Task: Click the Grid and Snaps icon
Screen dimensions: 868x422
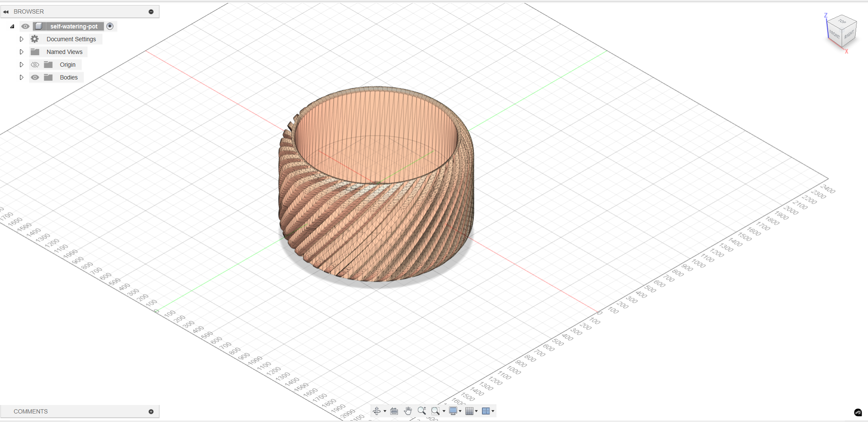Action: pos(469,411)
